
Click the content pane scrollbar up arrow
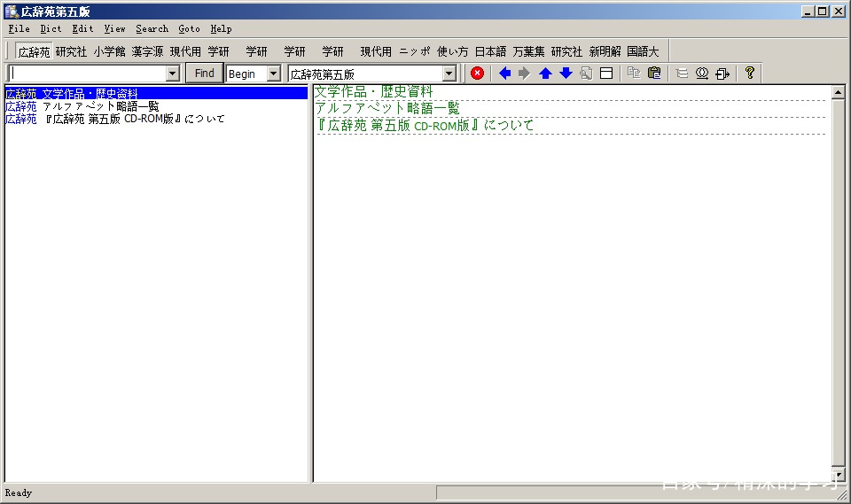coord(838,93)
